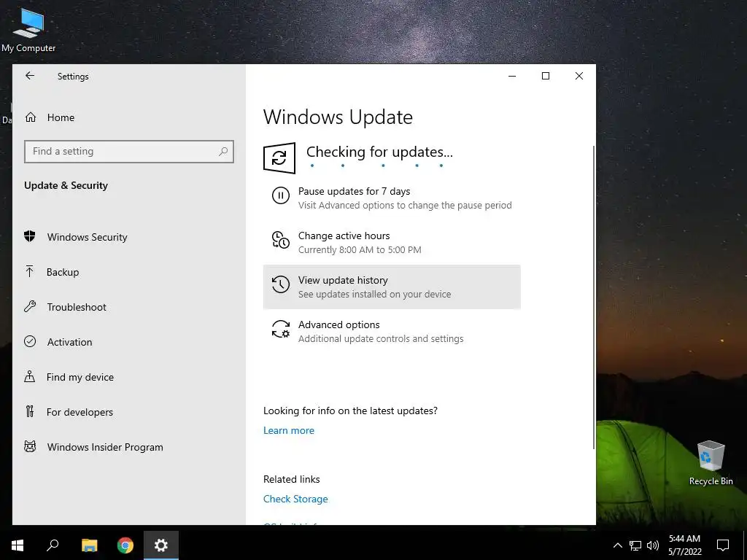Click the Find a setting search box
747x560 pixels.
(128, 152)
